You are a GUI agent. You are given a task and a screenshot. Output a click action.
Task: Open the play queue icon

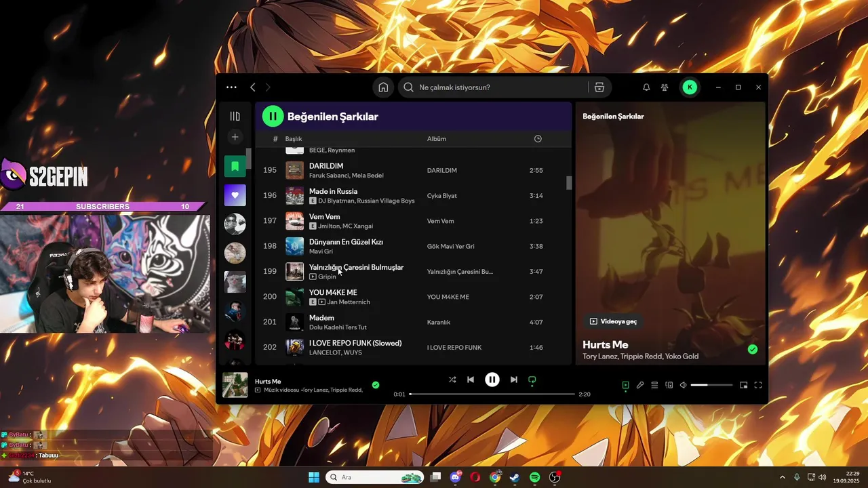[x=654, y=385]
